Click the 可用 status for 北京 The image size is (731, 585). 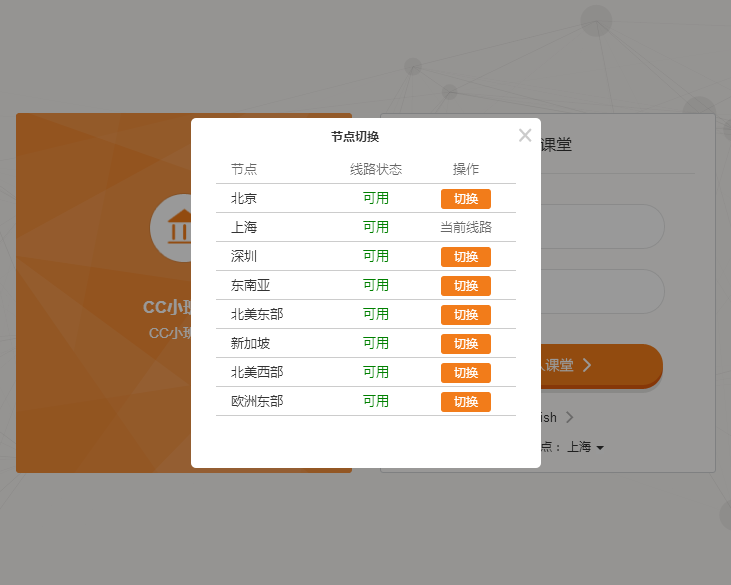376,199
